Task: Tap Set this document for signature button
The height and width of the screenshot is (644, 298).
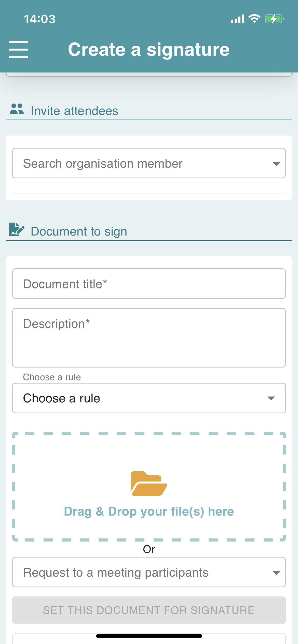Action: (149, 610)
